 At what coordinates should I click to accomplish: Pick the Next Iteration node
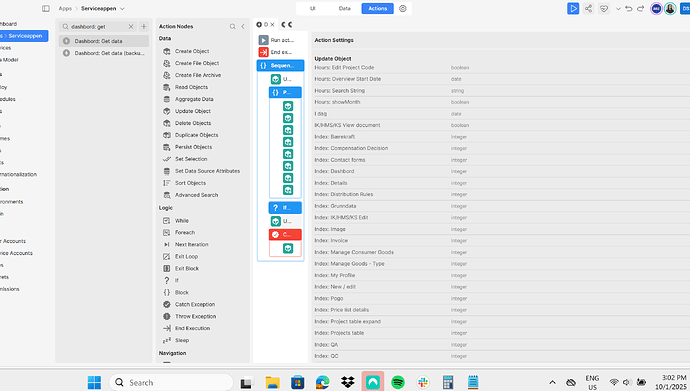point(191,244)
